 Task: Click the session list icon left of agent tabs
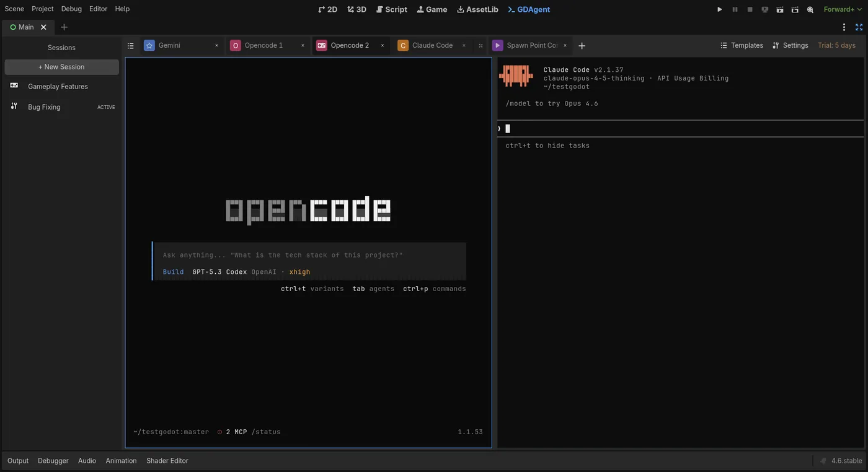pos(130,45)
